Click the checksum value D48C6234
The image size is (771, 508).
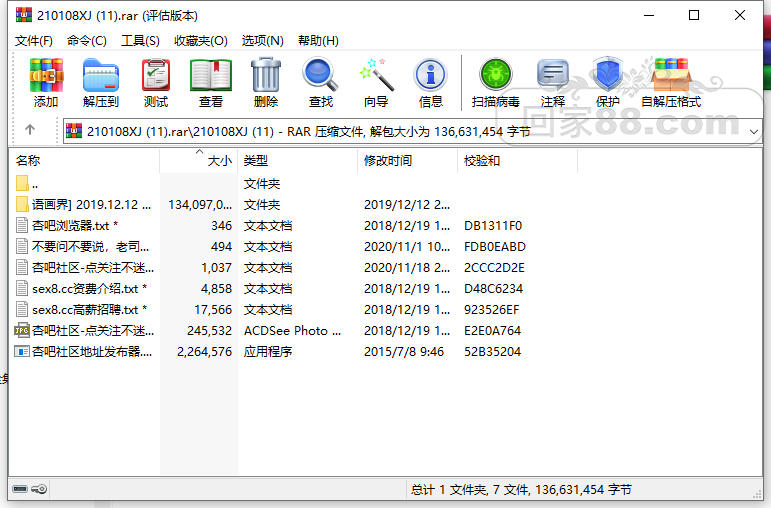point(493,289)
